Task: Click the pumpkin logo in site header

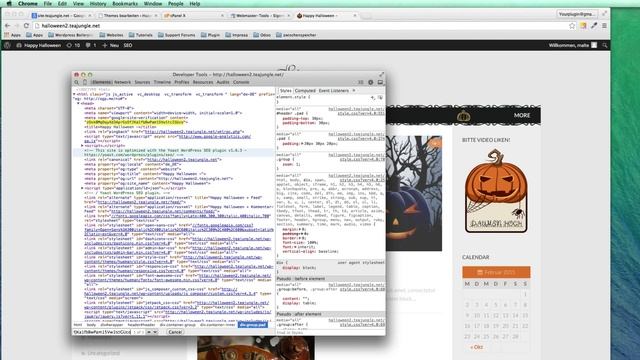Action: pyautogui.click(x=463, y=116)
